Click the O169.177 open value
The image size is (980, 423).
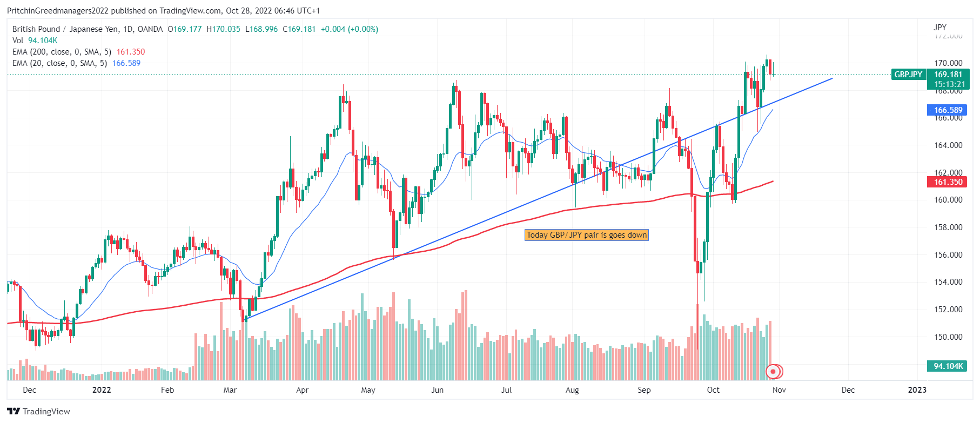185,29
